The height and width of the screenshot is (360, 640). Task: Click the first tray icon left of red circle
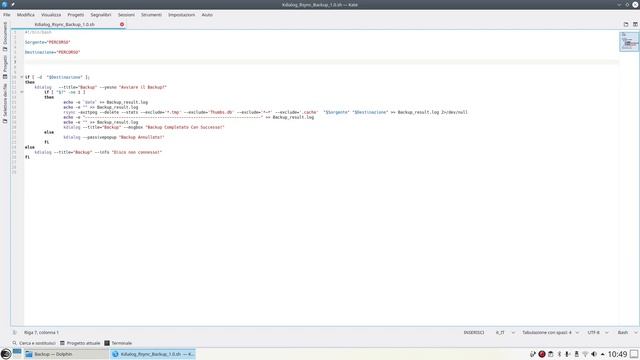[533, 354]
